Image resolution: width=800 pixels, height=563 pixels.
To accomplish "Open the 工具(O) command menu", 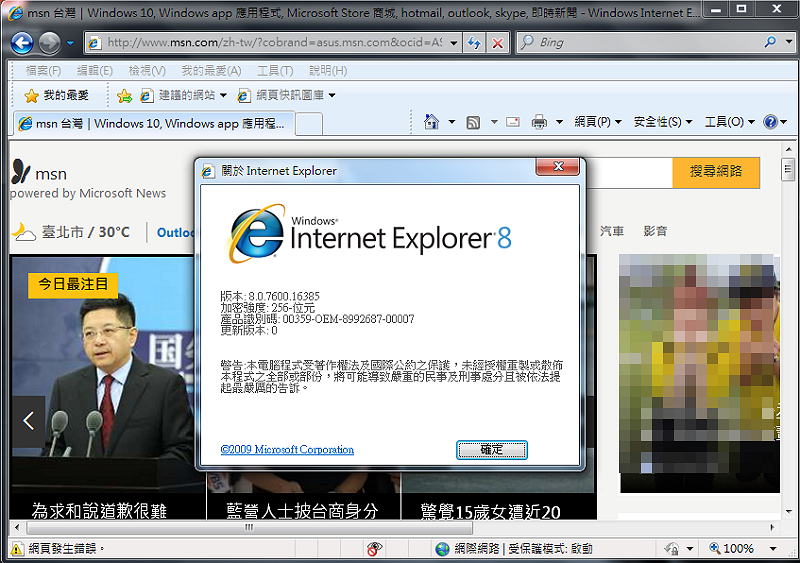I will [x=729, y=122].
